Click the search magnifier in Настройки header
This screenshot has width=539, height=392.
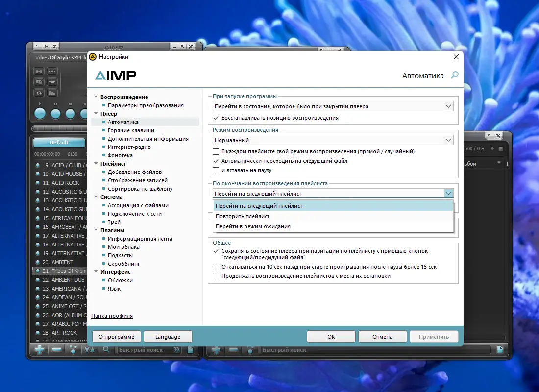pyautogui.click(x=455, y=75)
